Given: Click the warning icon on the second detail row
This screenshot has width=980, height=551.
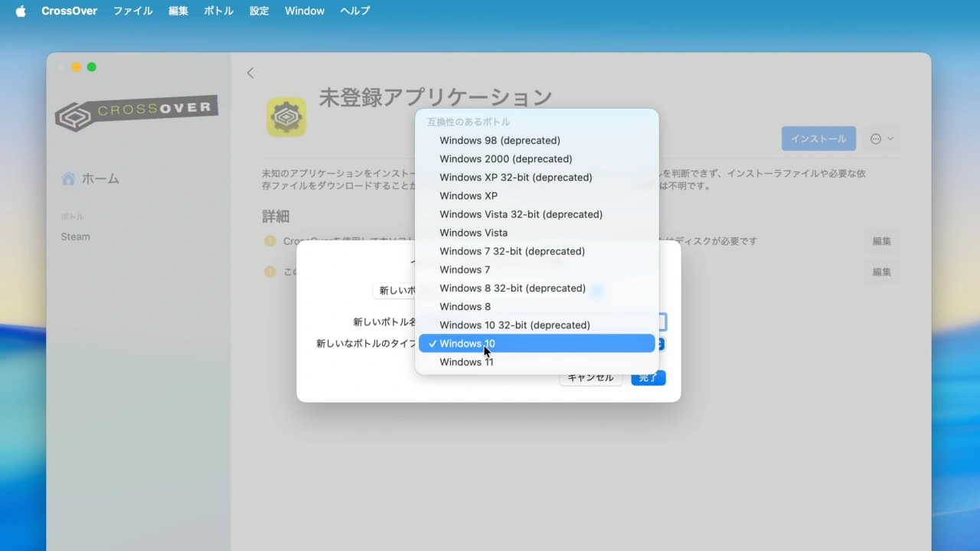Looking at the screenshot, I should (x=270, y=272).
